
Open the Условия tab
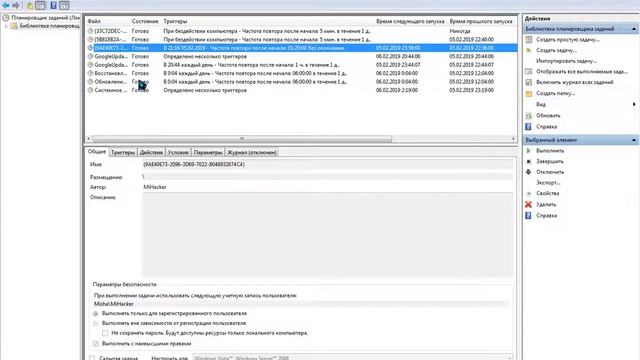pyautogui.click(x=178, y=152)
